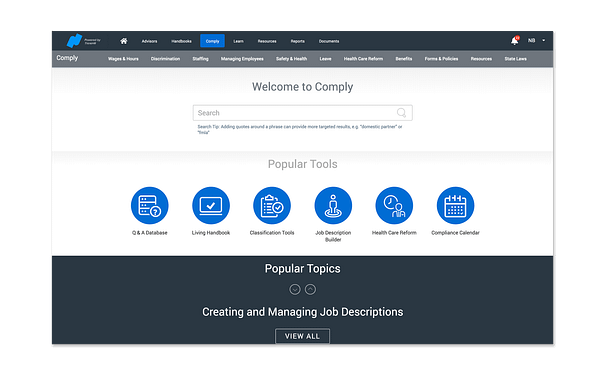Click the Job Description Builder label
Image resolution: width=600 pixels, height=375 pixels.
pyautogui.click(x=333, y=236)
